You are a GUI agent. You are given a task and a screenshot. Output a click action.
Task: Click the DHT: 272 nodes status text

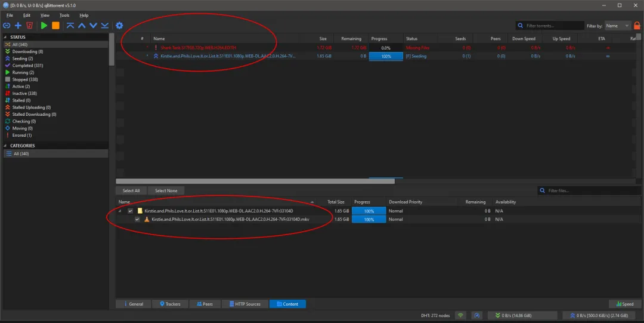click(x=435, y=316)
